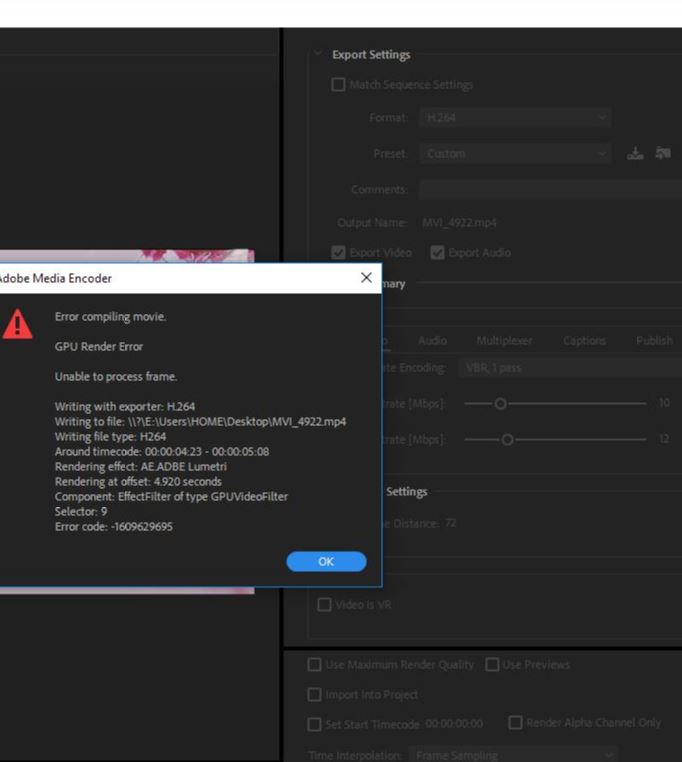Switch to the Multiplexer tab

504,341
